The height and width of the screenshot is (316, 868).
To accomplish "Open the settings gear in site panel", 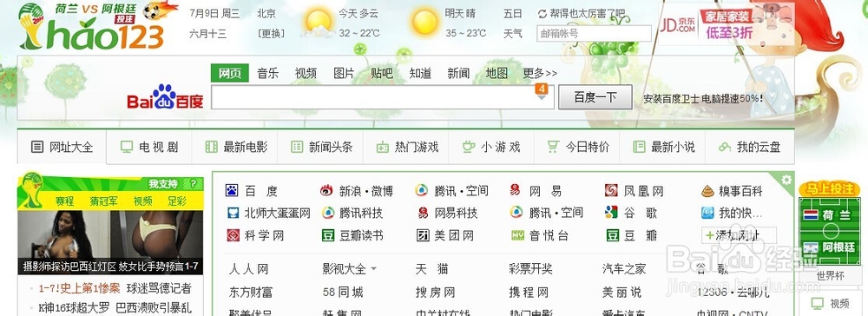I will tap(786, 180).
